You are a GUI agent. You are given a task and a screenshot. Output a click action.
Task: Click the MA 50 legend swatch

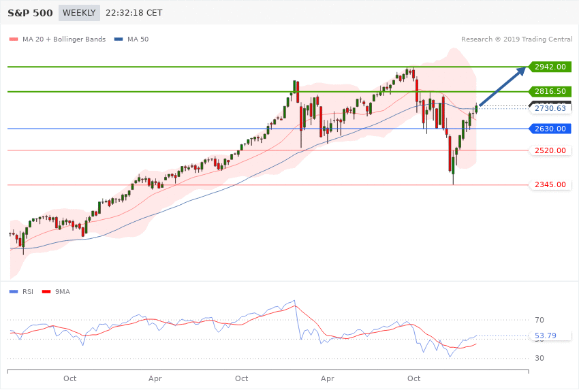tap(119, 39)
